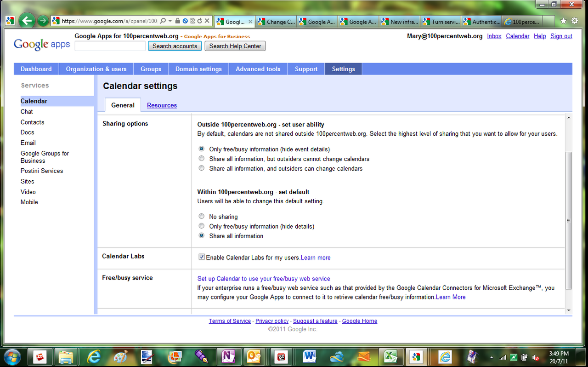The height and width of the screenshot is (367, 588).
Task: Click the Sign out link
Action: pyautogui.click(x=561, y=36)
